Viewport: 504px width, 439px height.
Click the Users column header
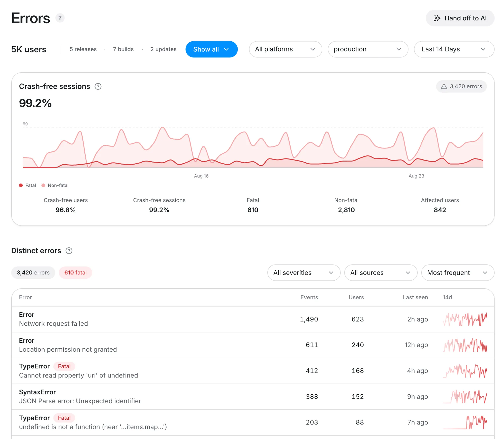356,297
